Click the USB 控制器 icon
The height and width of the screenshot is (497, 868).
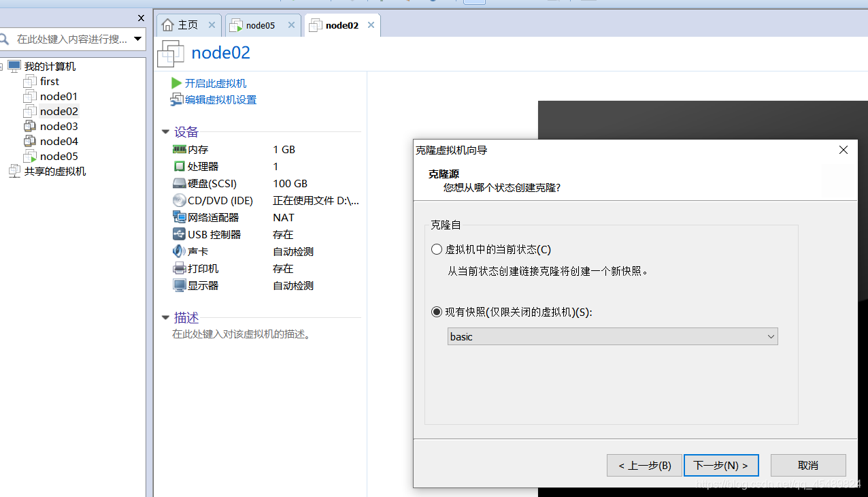point(180,234)
